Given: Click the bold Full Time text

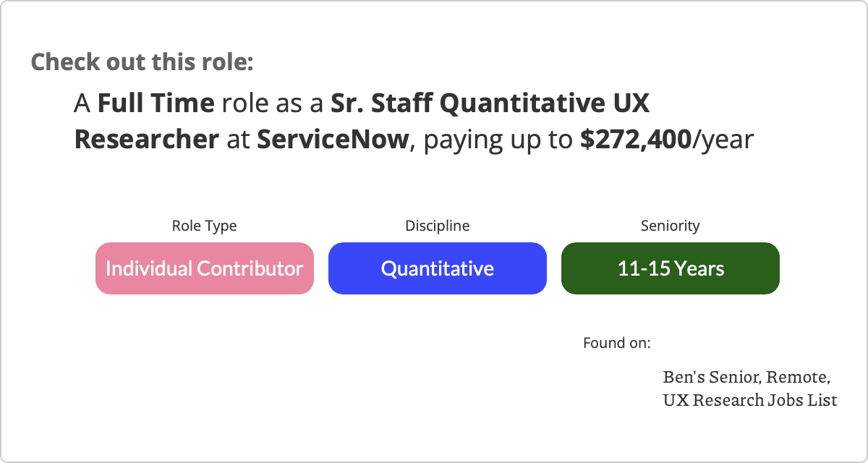Looking at the screenshot, I should tap(156, 103).
